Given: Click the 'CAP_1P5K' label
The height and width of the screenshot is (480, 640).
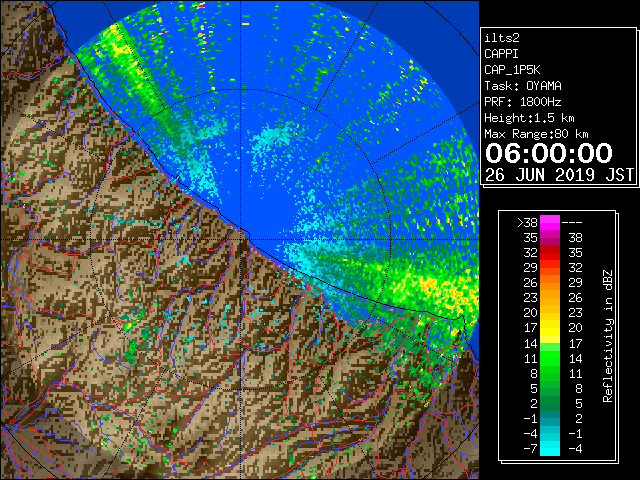Looking at the screenshot, I should point(512,70).
